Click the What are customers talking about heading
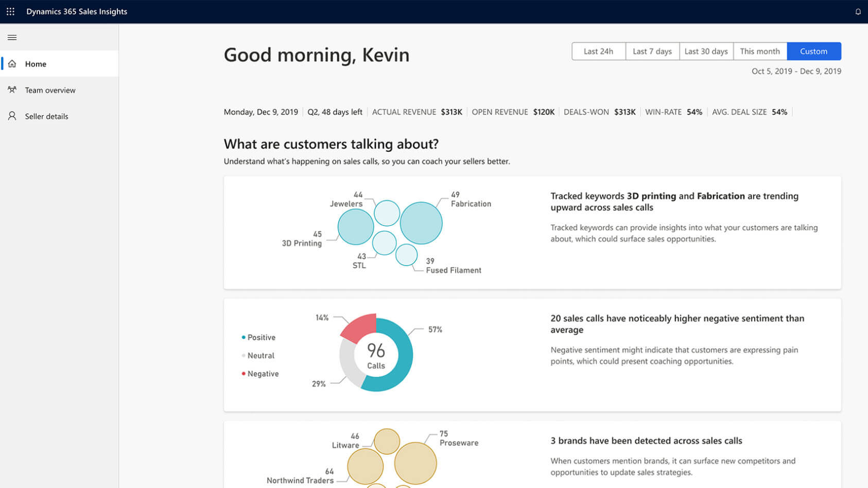868x488 pixels. point(331,144)
